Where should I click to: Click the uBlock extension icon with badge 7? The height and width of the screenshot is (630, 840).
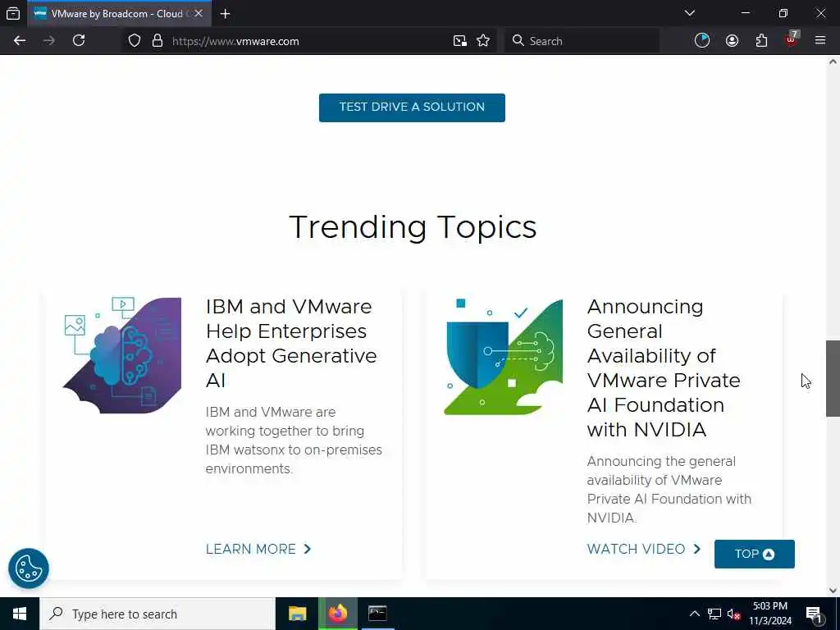tap(792, 40)
